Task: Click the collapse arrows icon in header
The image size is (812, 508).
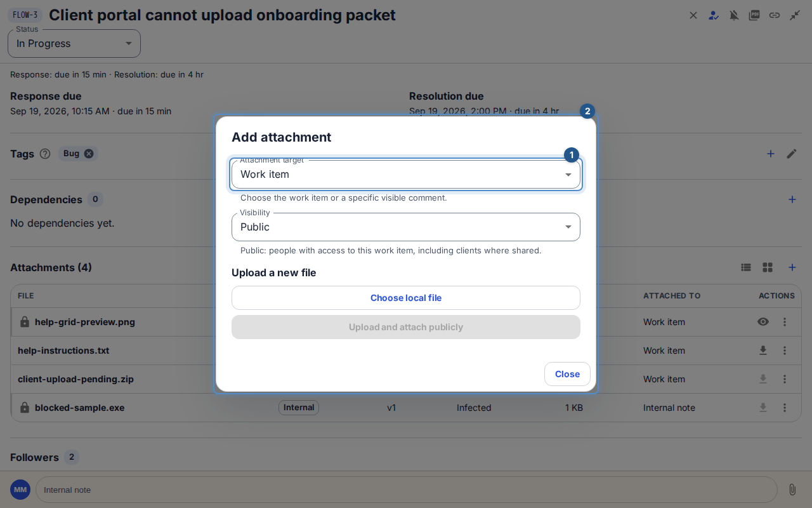Action: tap(795, 15)
